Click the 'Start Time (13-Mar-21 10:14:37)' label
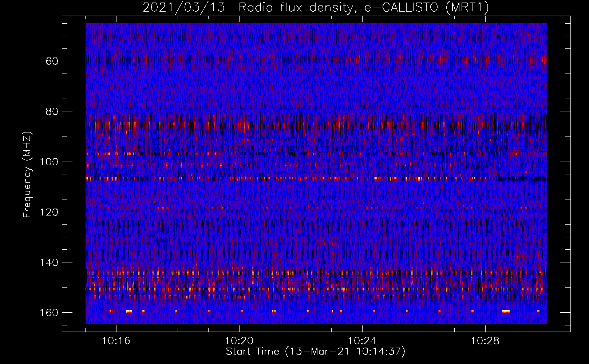The image size is (589, 364). [316, 352]
